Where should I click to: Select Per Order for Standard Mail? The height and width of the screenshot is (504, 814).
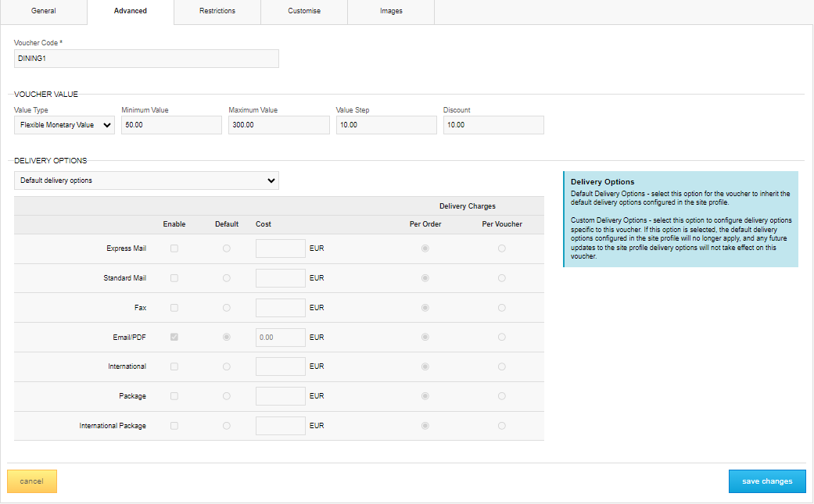pyautogui.click(x=425, y=278)
